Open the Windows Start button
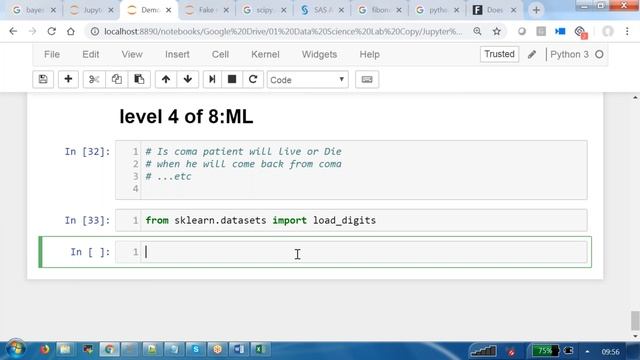640x360 pixels. click(x=16, y=349)
